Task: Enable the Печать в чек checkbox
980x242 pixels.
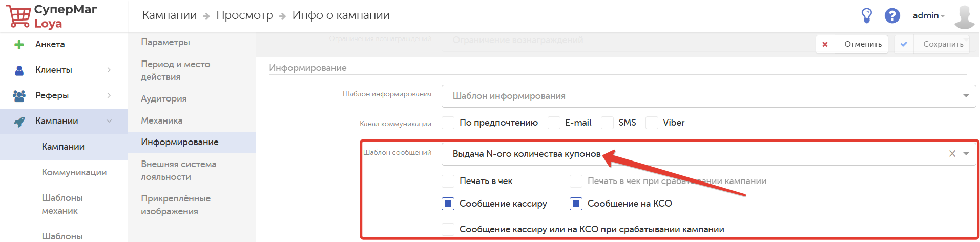Action: pyautogui.click(x=448, y=181)
